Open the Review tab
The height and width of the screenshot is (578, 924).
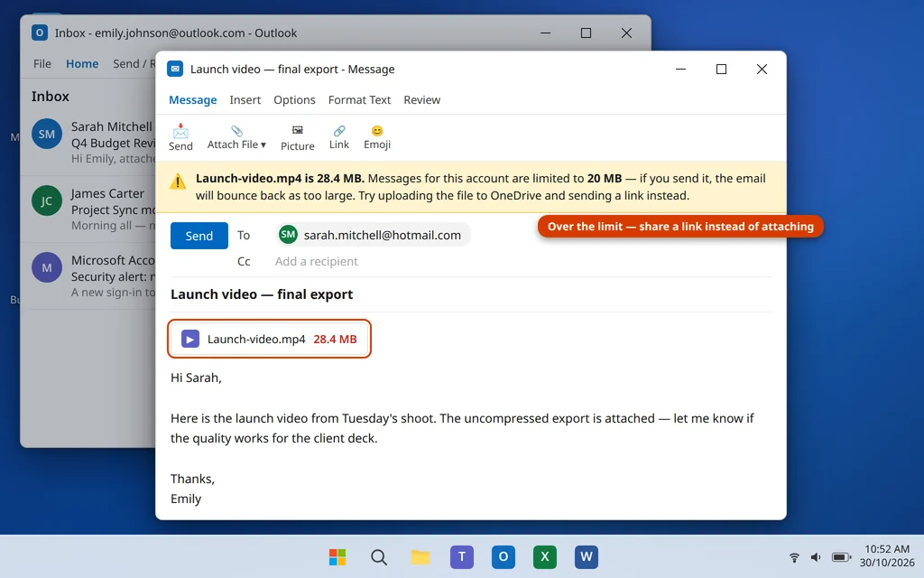(422, 99)
